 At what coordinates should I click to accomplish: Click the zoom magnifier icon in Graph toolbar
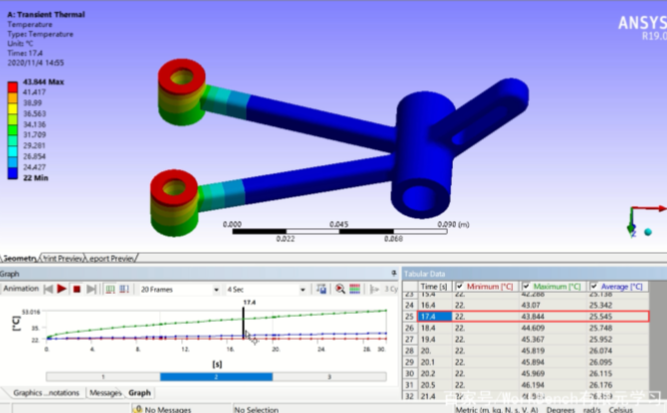coord(340,289)
